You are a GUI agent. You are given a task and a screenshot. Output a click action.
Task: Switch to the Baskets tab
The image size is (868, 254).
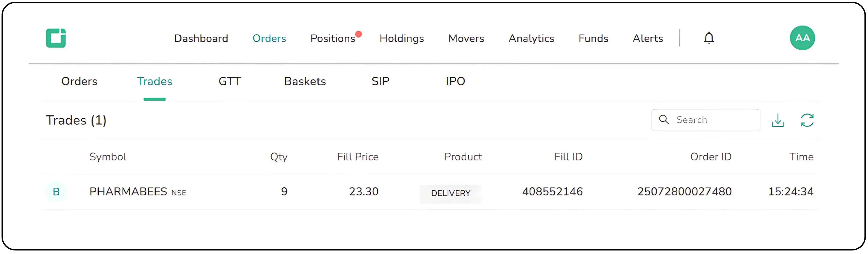point(305,81)
